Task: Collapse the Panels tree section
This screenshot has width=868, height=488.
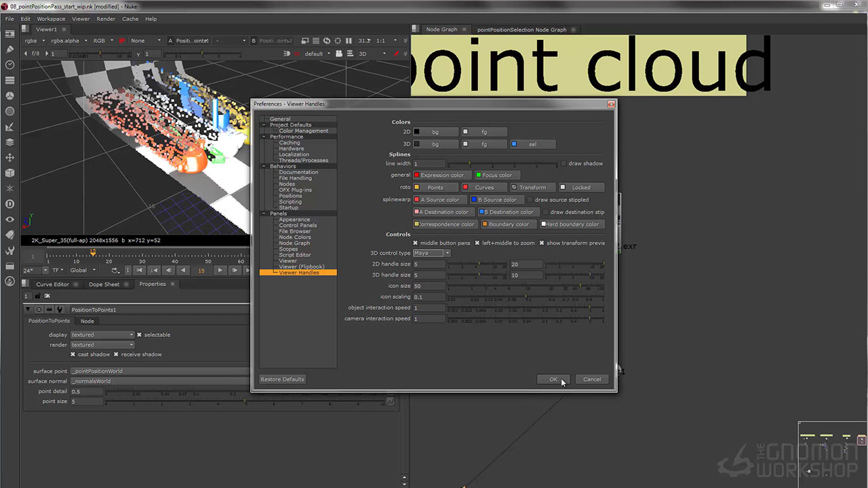Action: (x=264, y=213)
